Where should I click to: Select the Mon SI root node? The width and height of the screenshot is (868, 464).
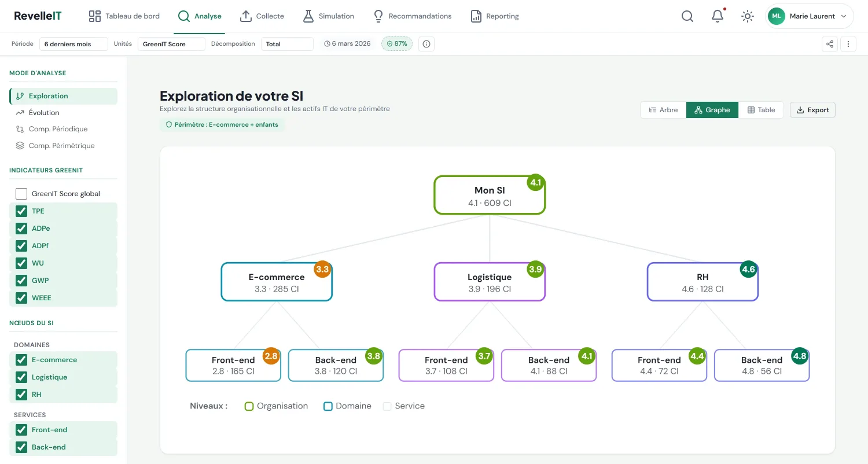pyautogui.click(x=490, y=196)
